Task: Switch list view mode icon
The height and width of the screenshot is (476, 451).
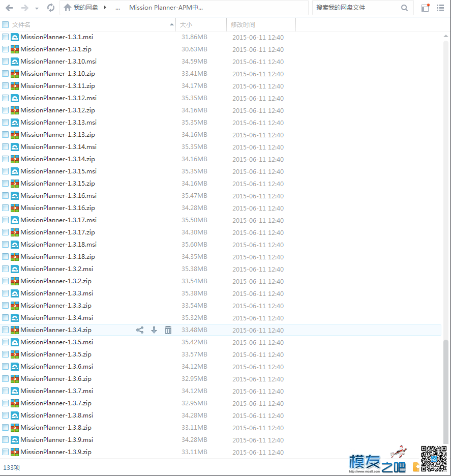Action: pyautogui.click(x=440, y=8)
